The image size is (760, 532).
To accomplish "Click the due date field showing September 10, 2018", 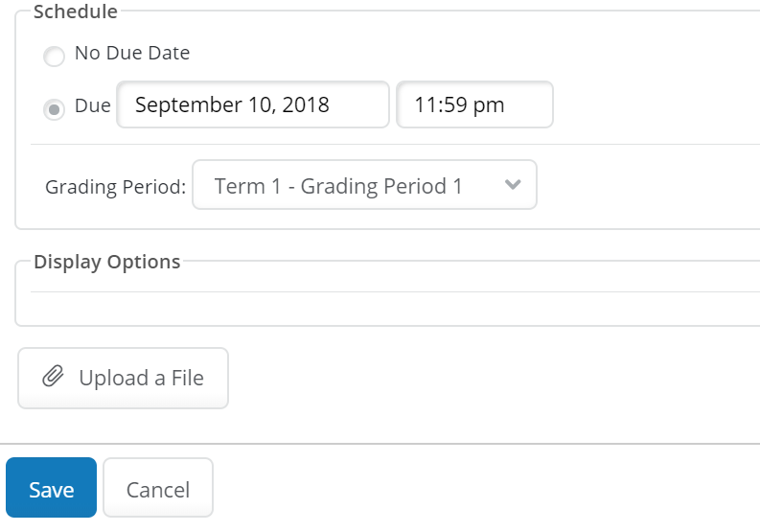I will [253, 104].
